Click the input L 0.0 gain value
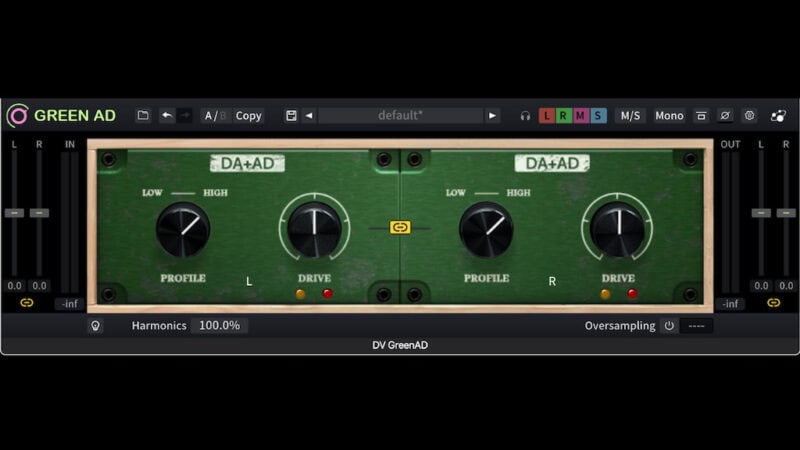 (x=14, y=286)
